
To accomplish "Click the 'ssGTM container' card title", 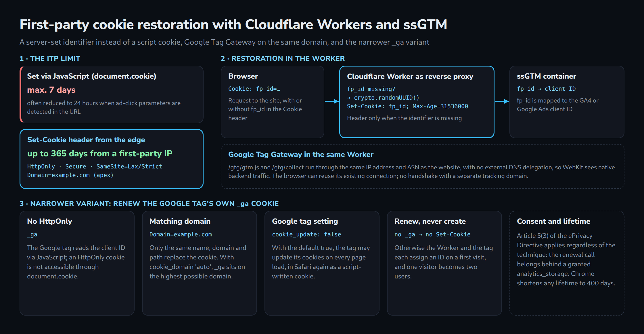I will coord(547,76).
